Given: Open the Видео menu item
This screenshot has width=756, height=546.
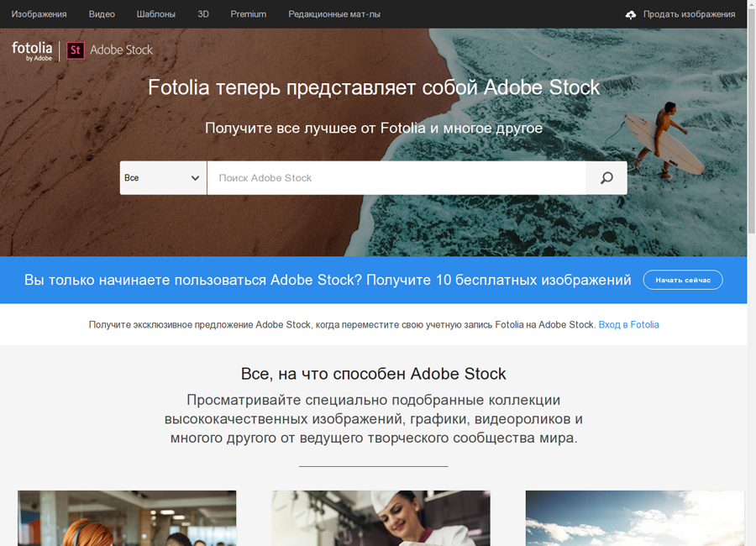Looking at the screenshot, I should click(102, 14).
